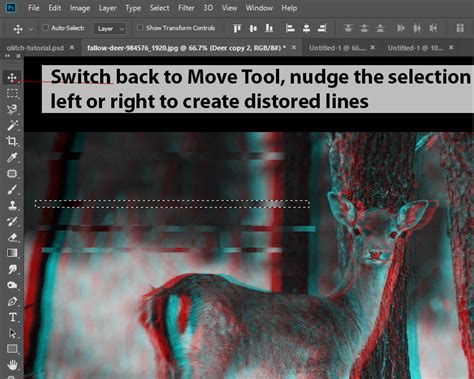Select the Rectangular Marquee tool
The height and width of the screenshot is (379, 474).
pos(12,93)
